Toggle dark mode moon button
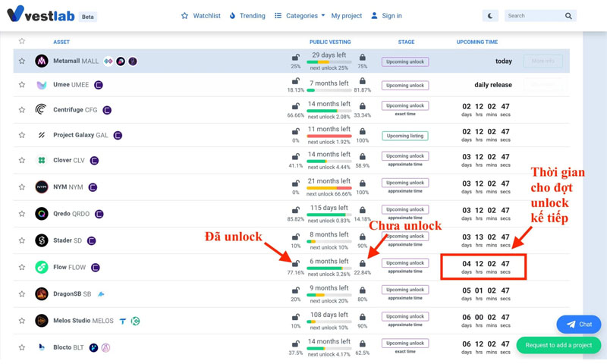The height and width of the screenshot is (364, 607). pyautogui.click(x=490, y=16)
